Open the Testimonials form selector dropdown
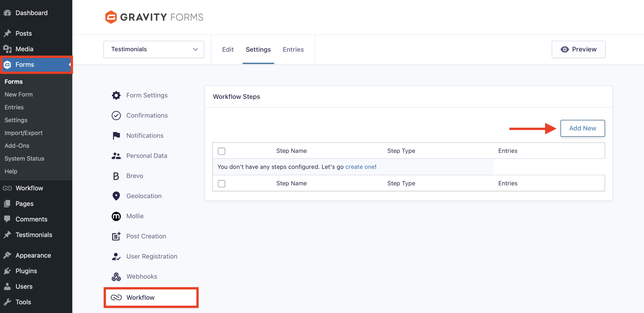Screen dimensions: 644x313 [x=153, y=49]
